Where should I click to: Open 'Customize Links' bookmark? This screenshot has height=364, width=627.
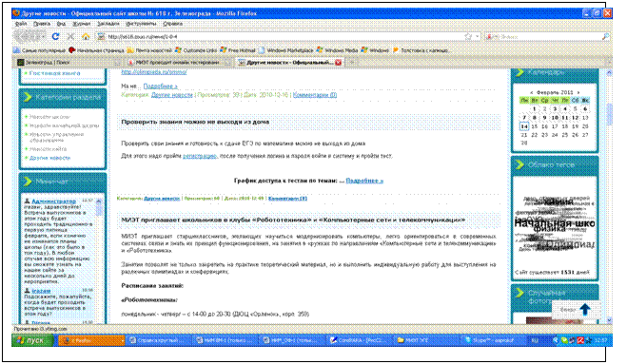pos(196,50)
